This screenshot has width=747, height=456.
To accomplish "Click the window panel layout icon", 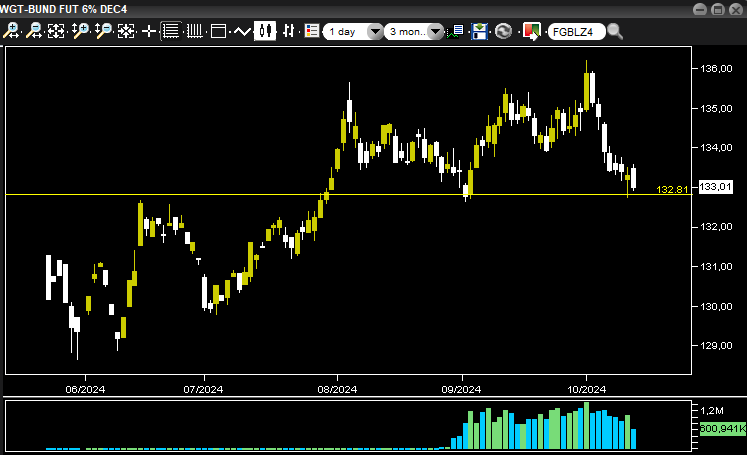I will [218, 31].
